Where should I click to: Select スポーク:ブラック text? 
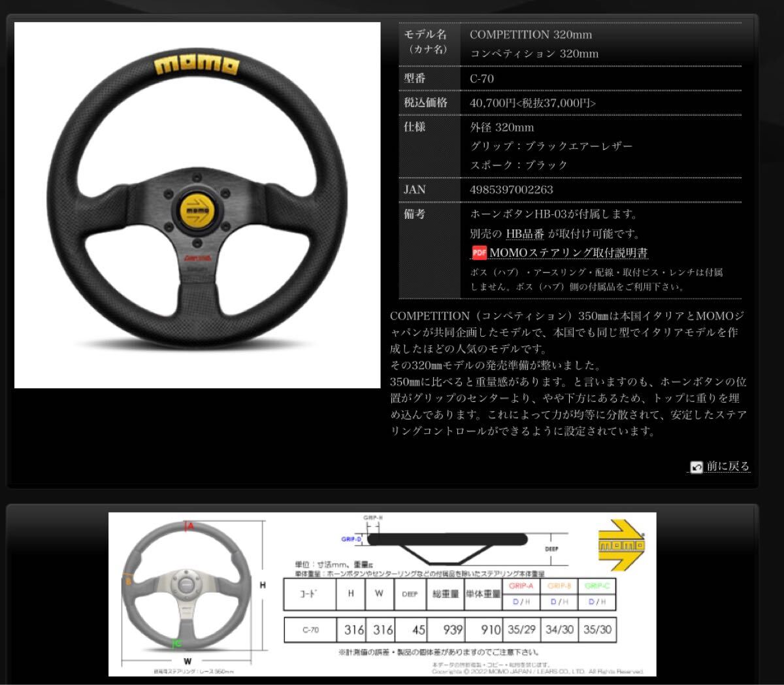pos(519,165)
